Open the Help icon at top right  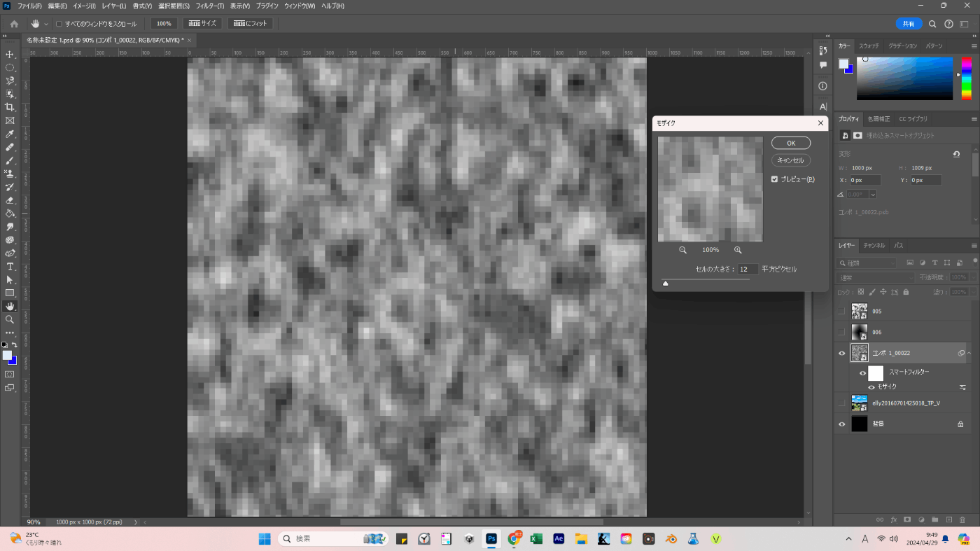tap(948, 24)
